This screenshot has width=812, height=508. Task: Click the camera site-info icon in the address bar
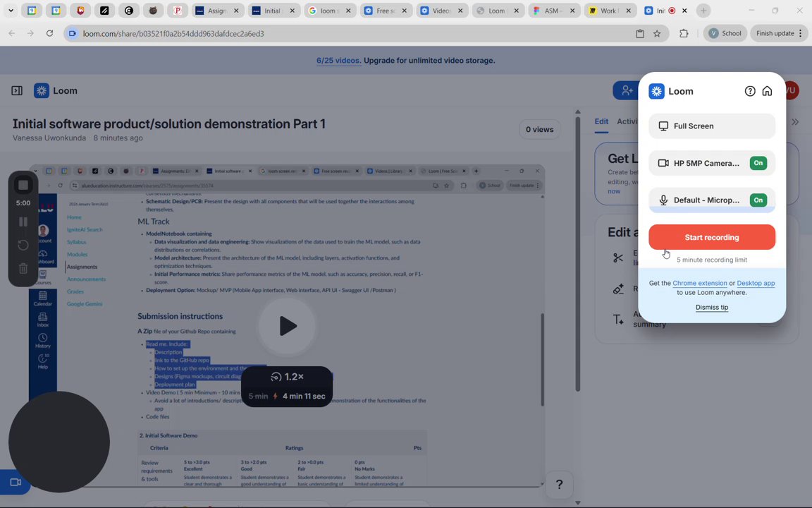pos(73,34)
